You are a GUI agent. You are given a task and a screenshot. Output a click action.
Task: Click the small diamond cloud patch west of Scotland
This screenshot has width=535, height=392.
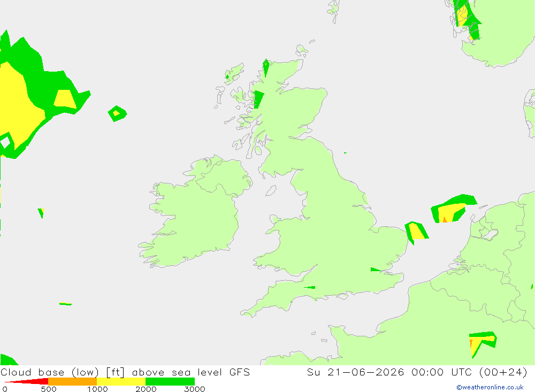tap(117, 113)
